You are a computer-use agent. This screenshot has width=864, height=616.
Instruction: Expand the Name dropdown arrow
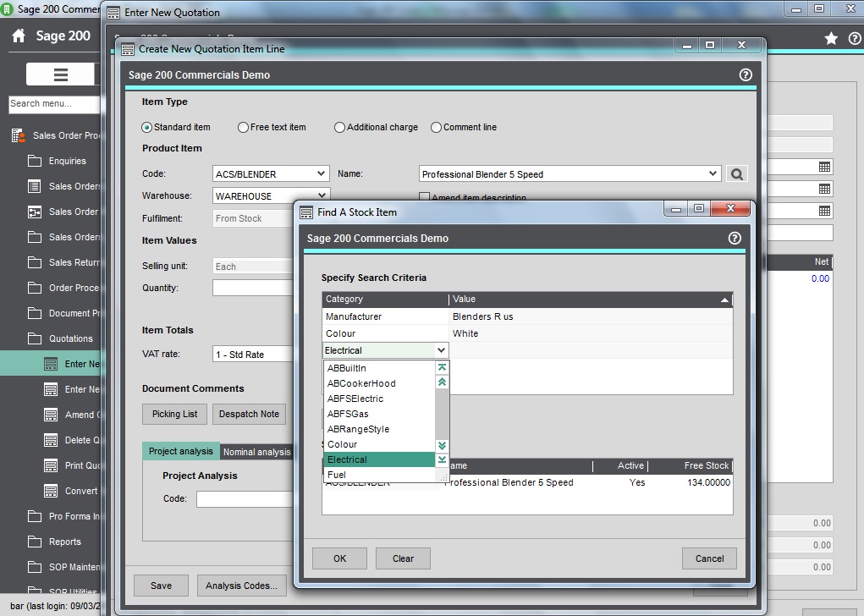(x=713, y=173)
